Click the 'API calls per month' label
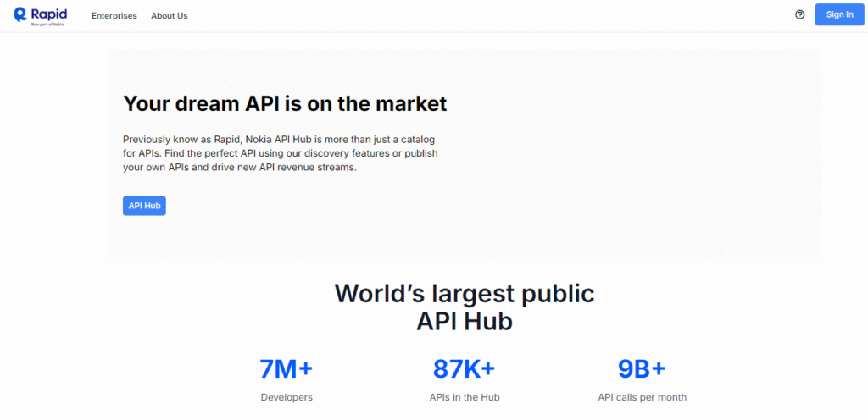868x420 pixels. point(642,397)
